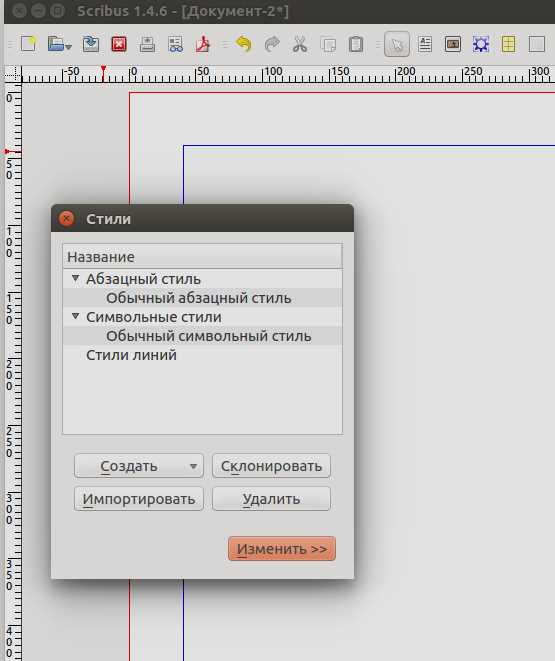Click the New document icon
This screenshot has width=555, height=661.
click(28, 44)
